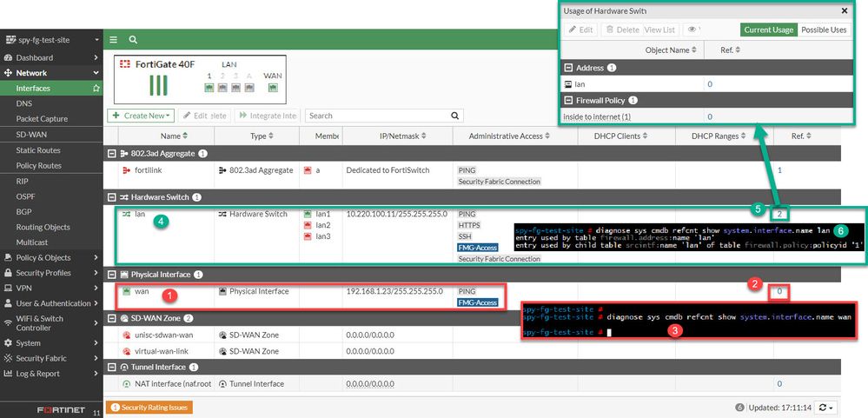
Task: Toggle the hamburger menu icon
Action: pos(114,40)
